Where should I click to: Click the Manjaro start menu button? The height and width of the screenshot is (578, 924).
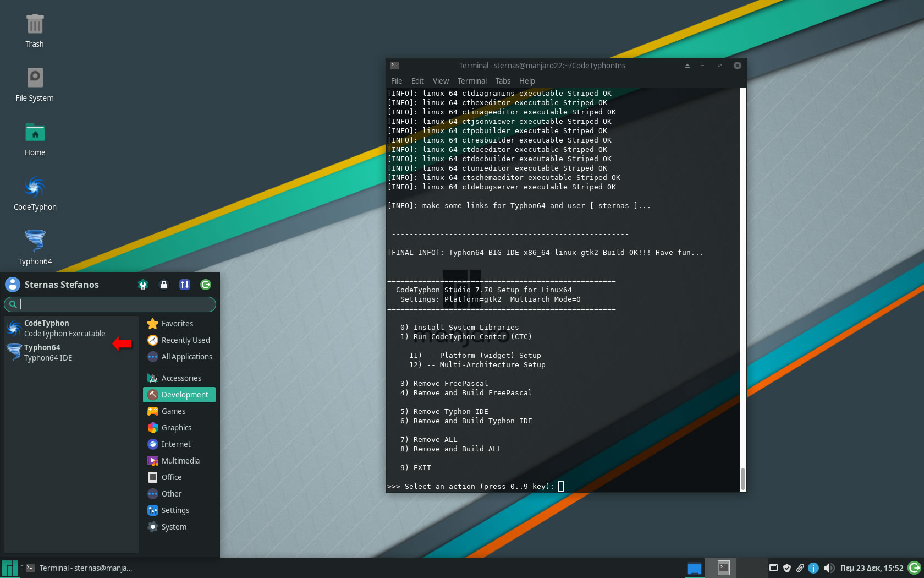click(9, 568)
